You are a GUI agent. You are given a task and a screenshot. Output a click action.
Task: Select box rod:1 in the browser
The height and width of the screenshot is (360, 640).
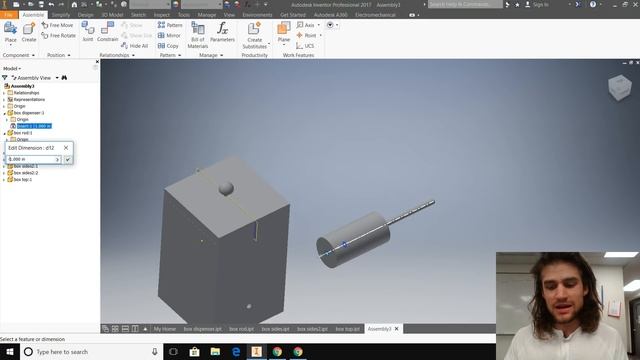tap(23, 133)
